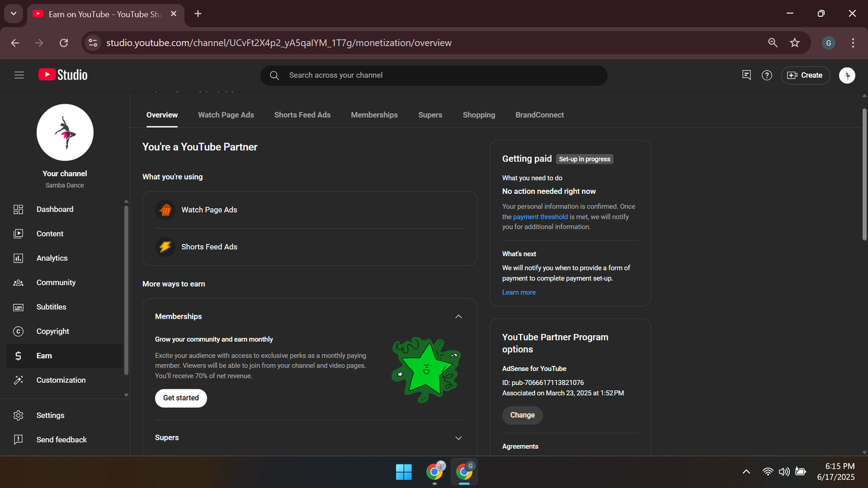Click the browser back arrow

click(15, 43)
